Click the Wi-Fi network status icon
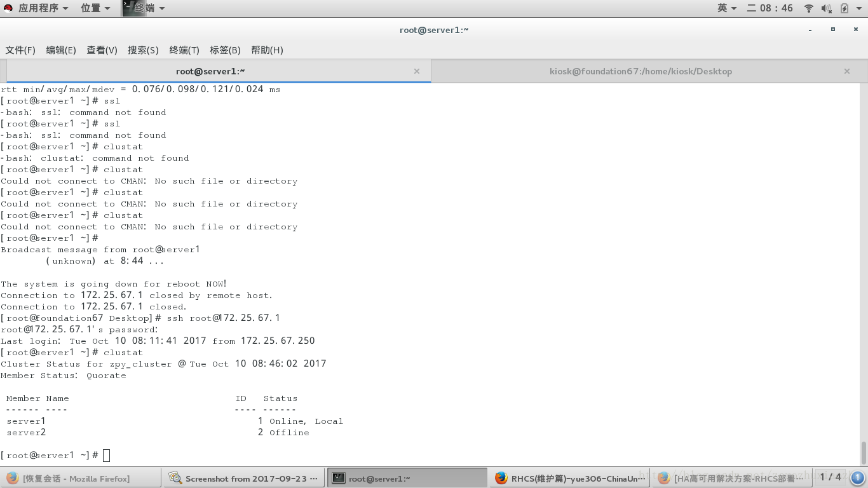Viewport: 868px width, 488px height. 809,8
